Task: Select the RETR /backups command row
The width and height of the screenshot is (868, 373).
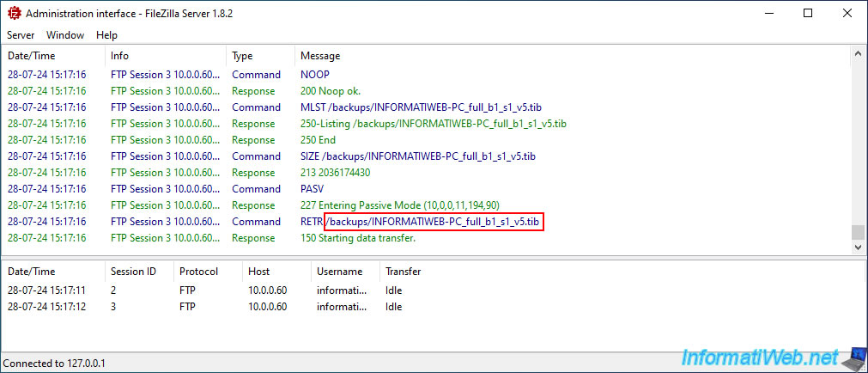Action: (x=426, y=222)
